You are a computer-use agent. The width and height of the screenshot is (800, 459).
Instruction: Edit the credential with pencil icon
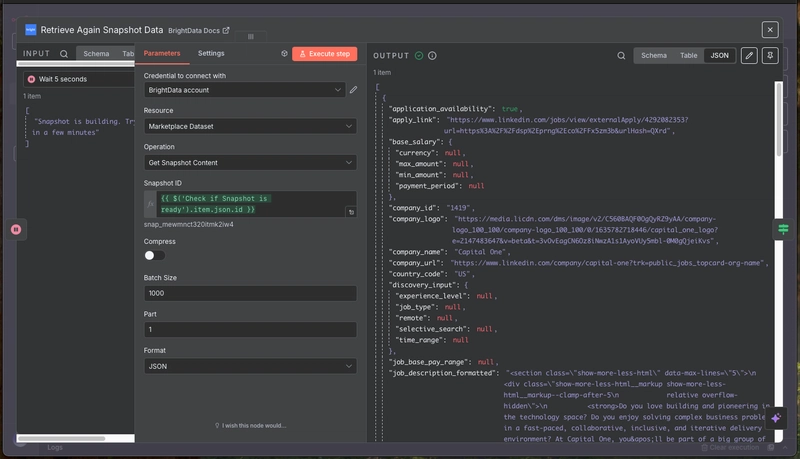pos(353,90)
